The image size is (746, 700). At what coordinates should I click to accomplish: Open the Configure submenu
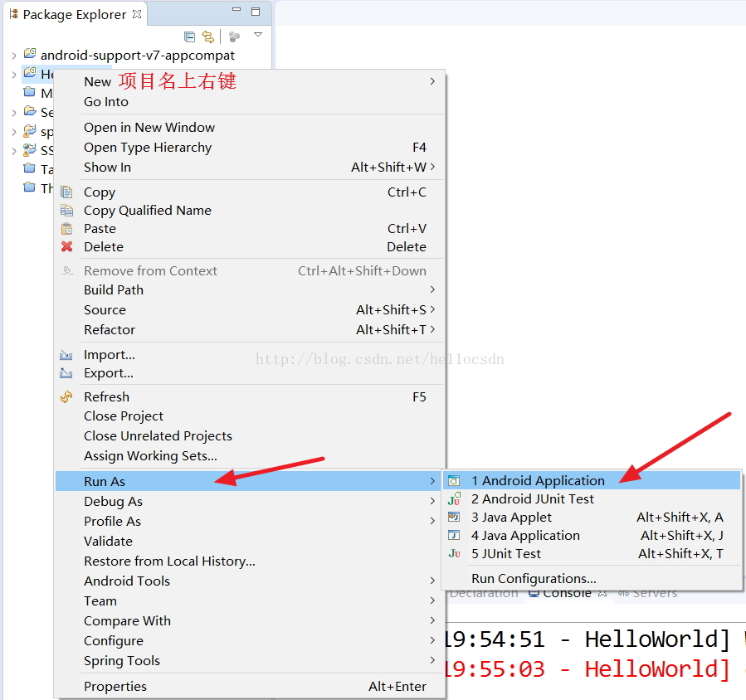pyautogui.click(x=250, y=641)
